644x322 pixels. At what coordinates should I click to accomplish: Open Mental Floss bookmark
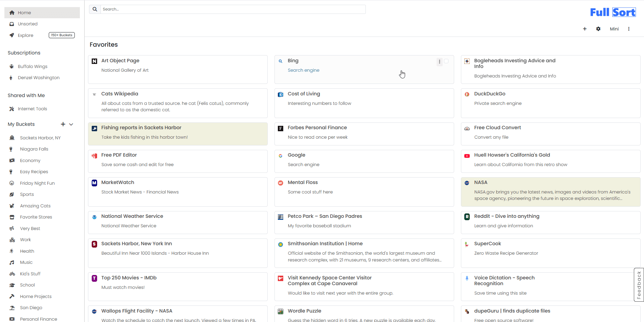tap(303, 182)
